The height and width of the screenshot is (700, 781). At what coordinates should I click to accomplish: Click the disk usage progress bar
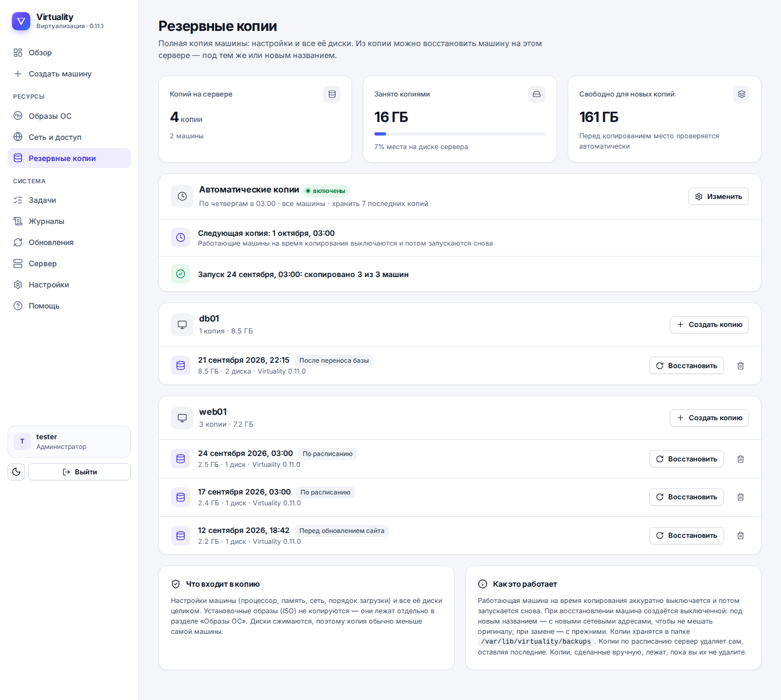click(460, 134)
